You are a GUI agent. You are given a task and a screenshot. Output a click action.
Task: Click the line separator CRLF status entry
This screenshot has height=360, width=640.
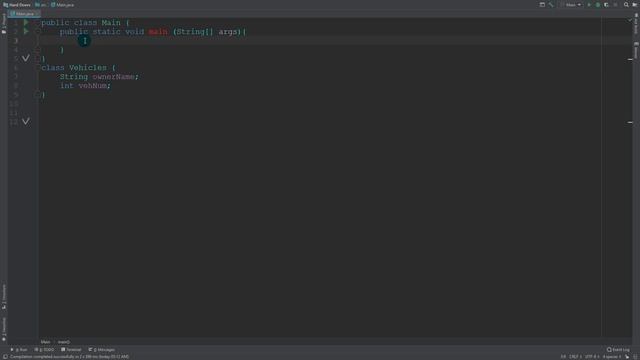pos(576,357)
